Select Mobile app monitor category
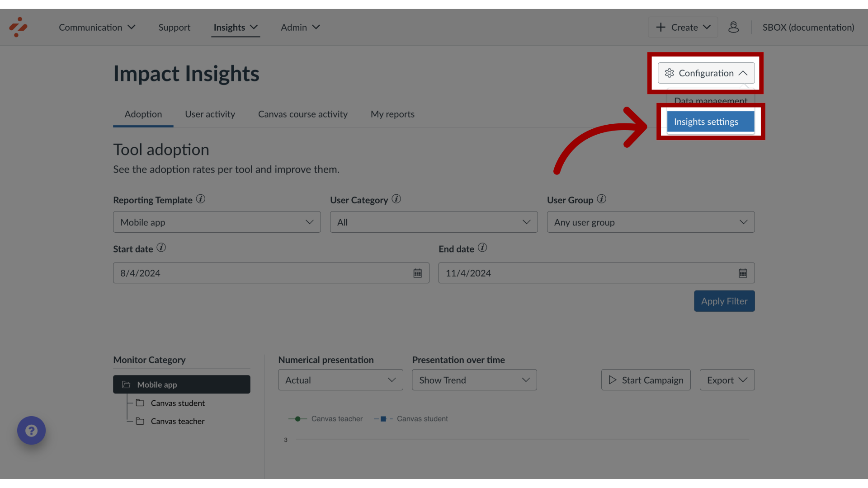Screen dimensions: 868x488 pos(182,385)
